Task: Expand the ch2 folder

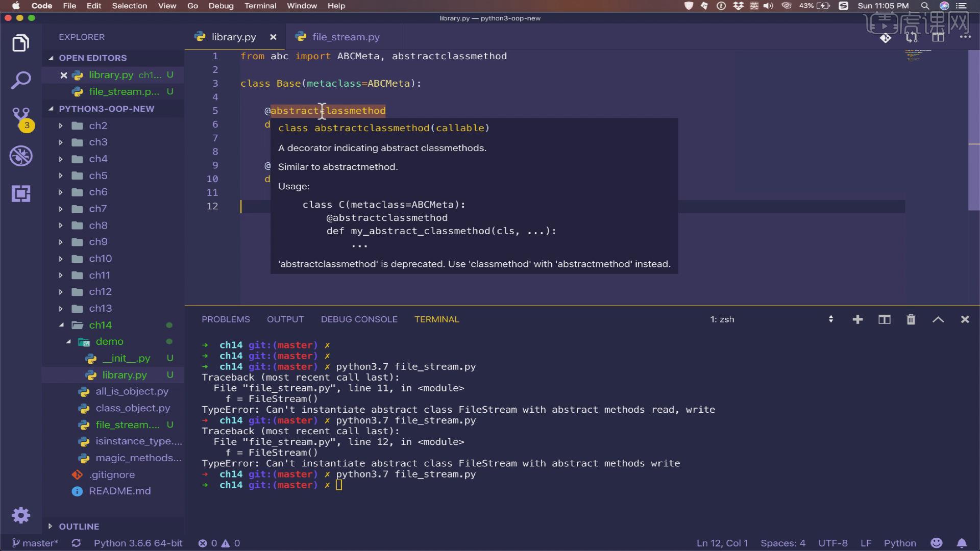Action: coord(97,126)
